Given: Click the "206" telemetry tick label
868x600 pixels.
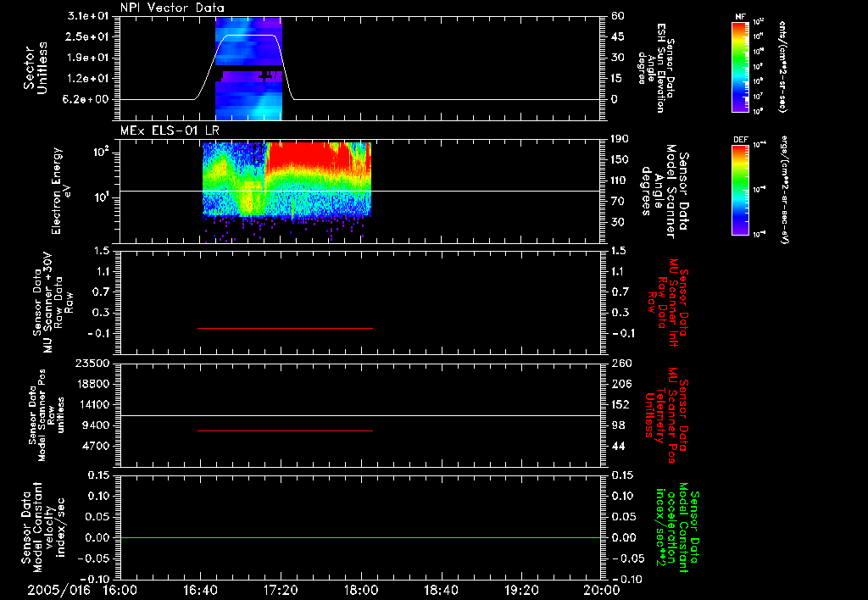Looking at the screenshot, I should [620, 384].
